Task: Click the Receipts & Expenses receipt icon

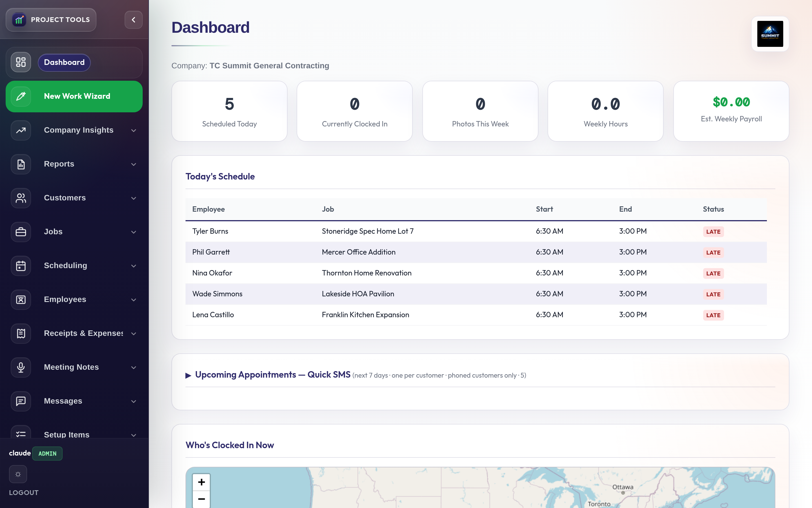Action: click(x=21, y=334)
